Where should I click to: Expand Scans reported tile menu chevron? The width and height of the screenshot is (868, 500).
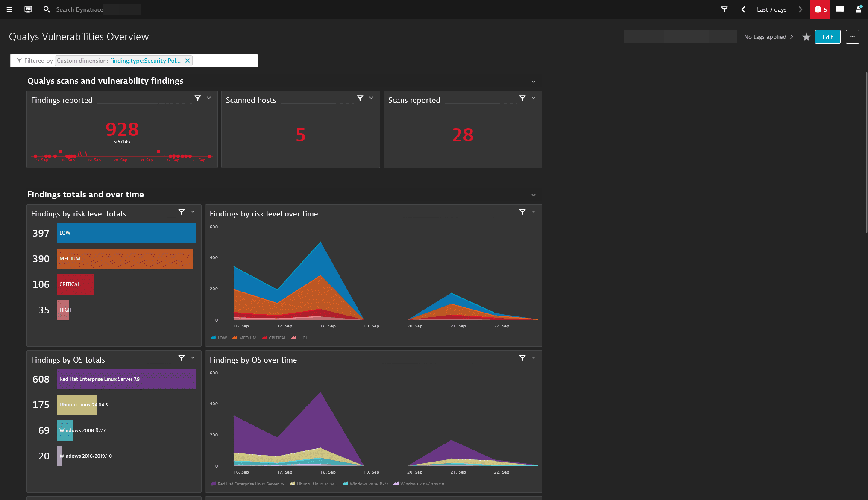point(534,98)
